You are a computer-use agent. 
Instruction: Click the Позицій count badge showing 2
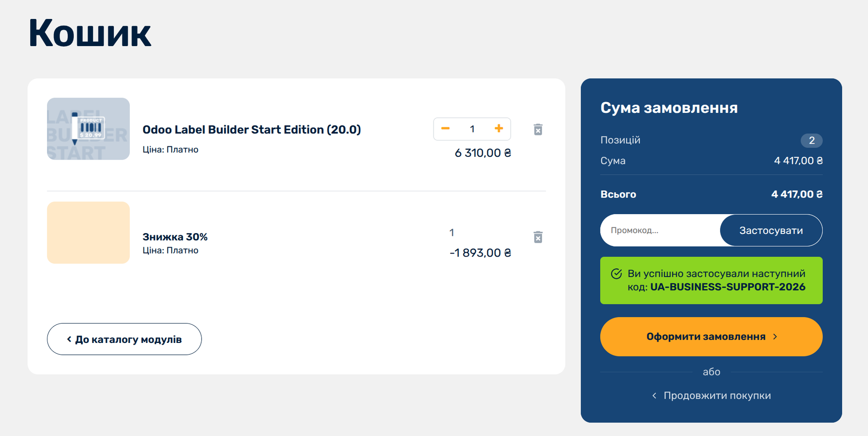tap(811, 141)
